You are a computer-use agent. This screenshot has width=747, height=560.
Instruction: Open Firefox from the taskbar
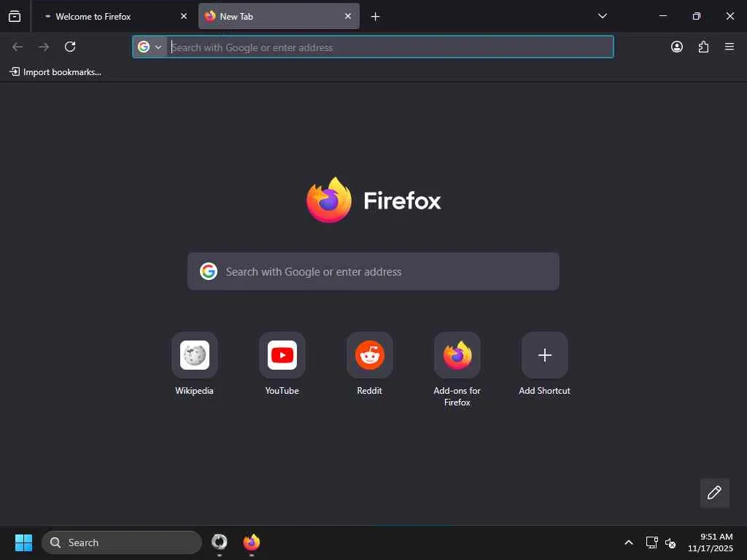252,542
